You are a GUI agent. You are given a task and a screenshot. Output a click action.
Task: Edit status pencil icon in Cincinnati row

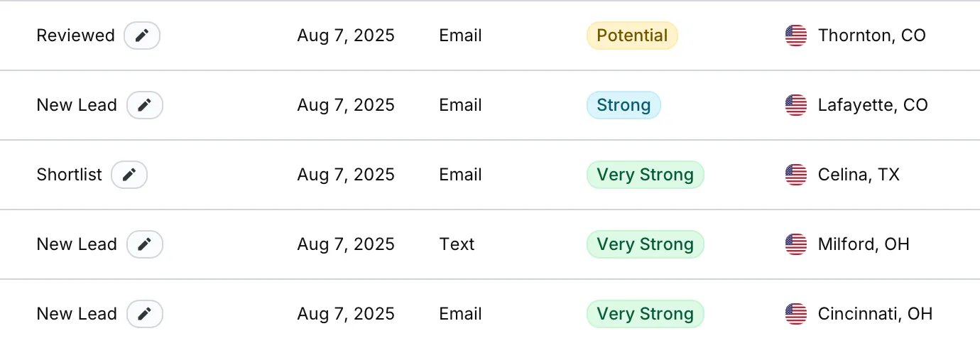(145, 314)
